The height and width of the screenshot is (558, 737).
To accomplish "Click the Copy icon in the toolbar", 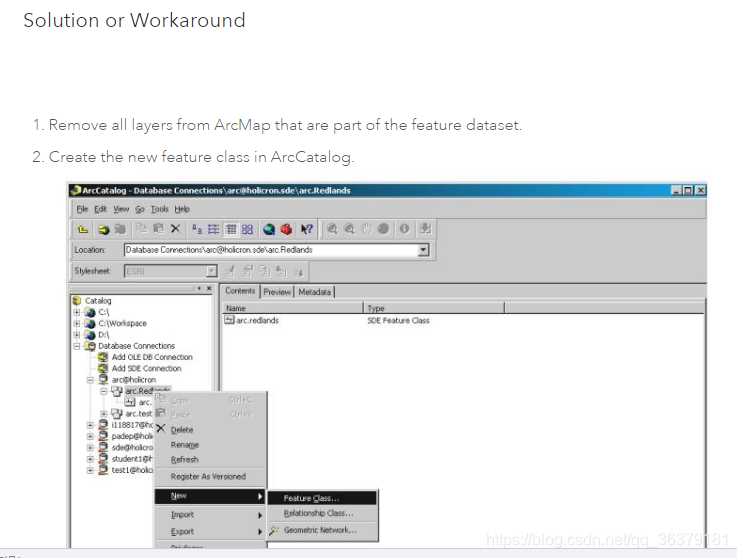I will (x=141, y=229).
